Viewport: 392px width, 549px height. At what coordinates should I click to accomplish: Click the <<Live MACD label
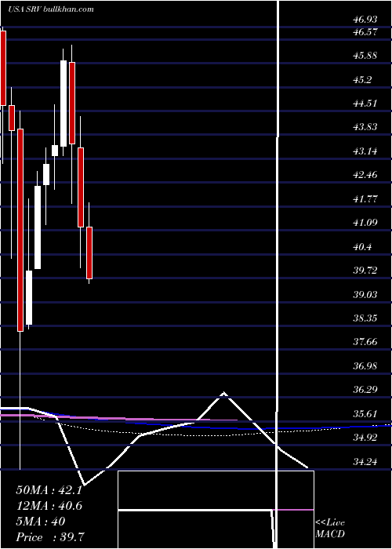[x=330, y=529]
